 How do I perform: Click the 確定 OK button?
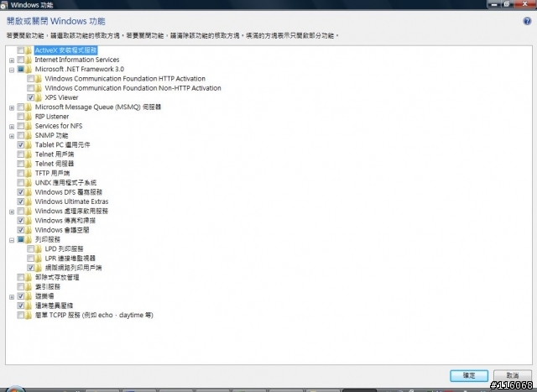pos(469,375)
